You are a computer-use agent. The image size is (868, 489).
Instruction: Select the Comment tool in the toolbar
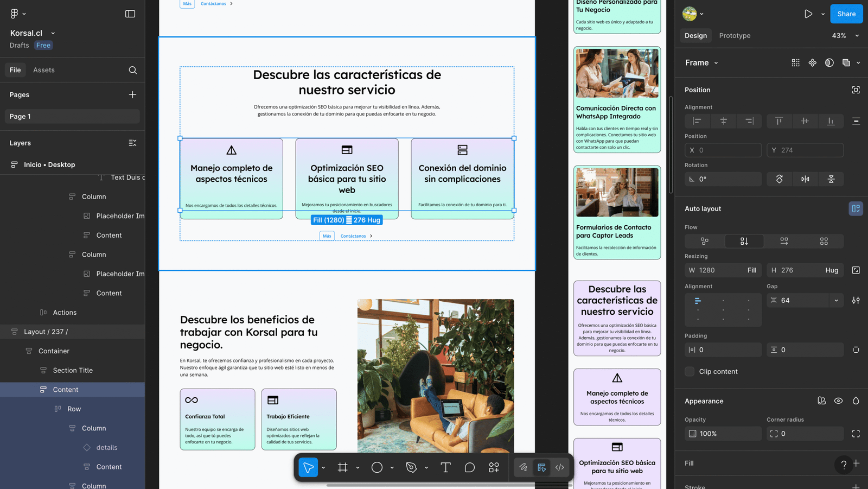coord(470,467)
